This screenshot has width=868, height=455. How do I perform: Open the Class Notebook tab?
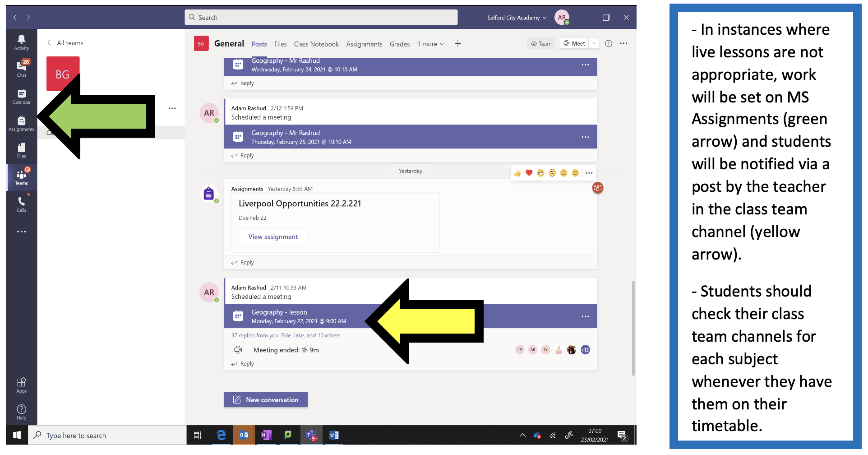pyautogui.click(x=316, y=44)
